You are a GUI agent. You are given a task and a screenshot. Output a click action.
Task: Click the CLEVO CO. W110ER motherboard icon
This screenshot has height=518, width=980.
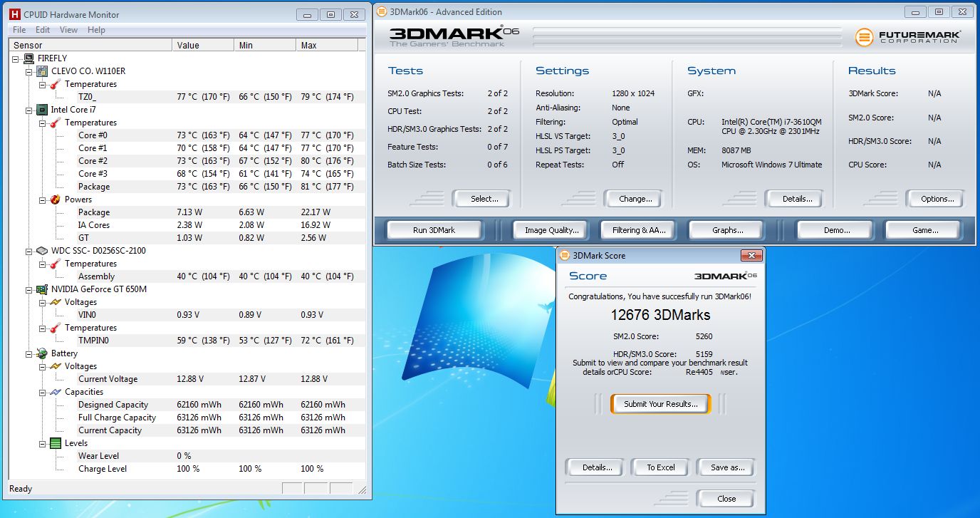(43, 71)
